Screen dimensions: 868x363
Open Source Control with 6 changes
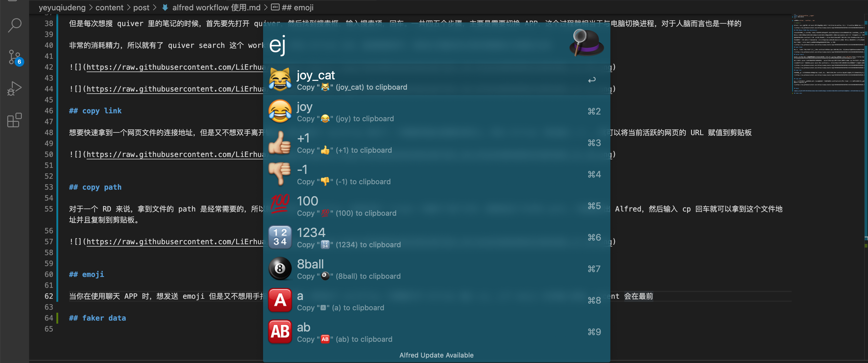coord(15,57)
